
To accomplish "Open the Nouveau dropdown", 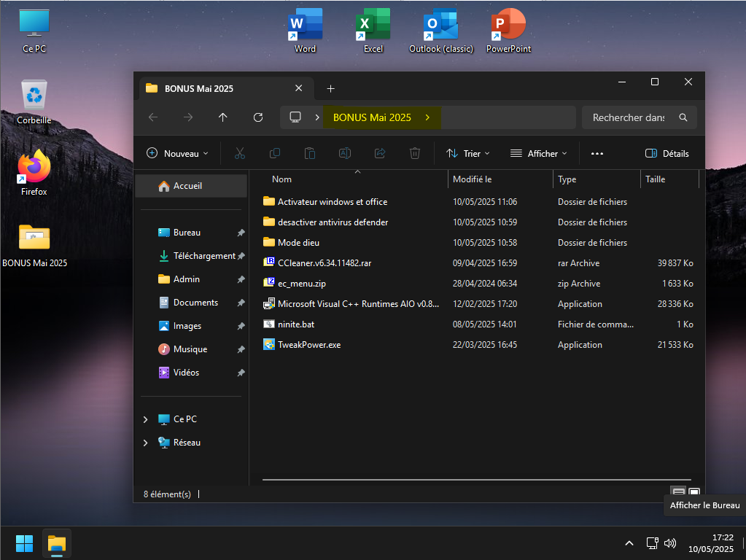I will [177, 153].
